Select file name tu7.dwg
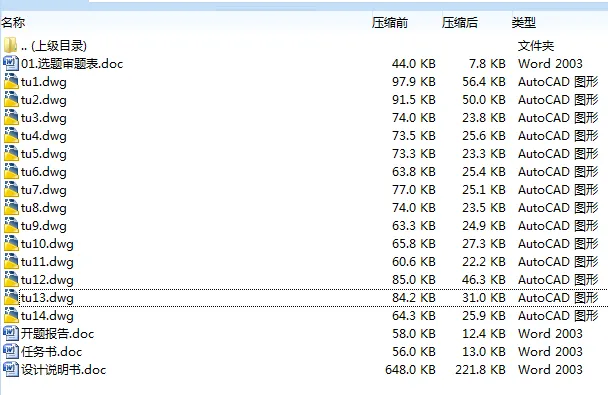This screenshot has width=608, height=395. click(44, 190)
